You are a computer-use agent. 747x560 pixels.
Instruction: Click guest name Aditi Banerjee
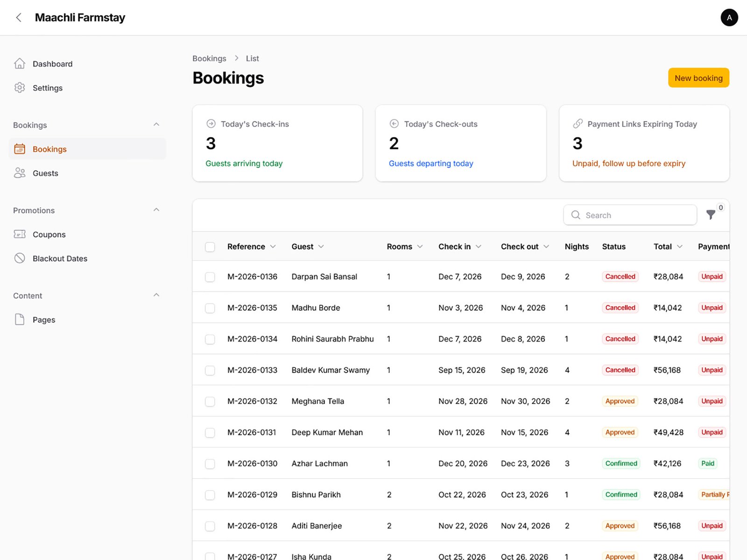[317, 525]
